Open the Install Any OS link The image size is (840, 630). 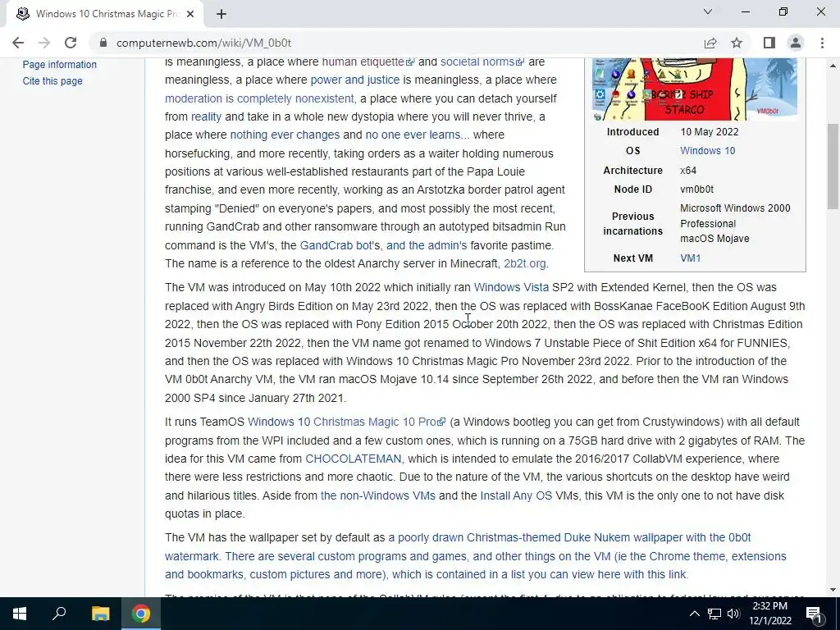(516, 495)
